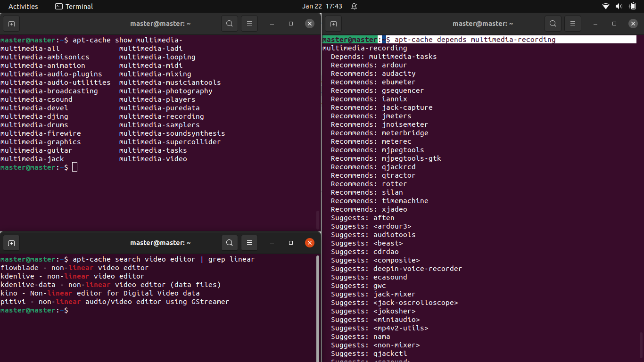Viewport: 644px width, 362px height.
Task: Open new tab in top-left terminal window
Action: 11,24
